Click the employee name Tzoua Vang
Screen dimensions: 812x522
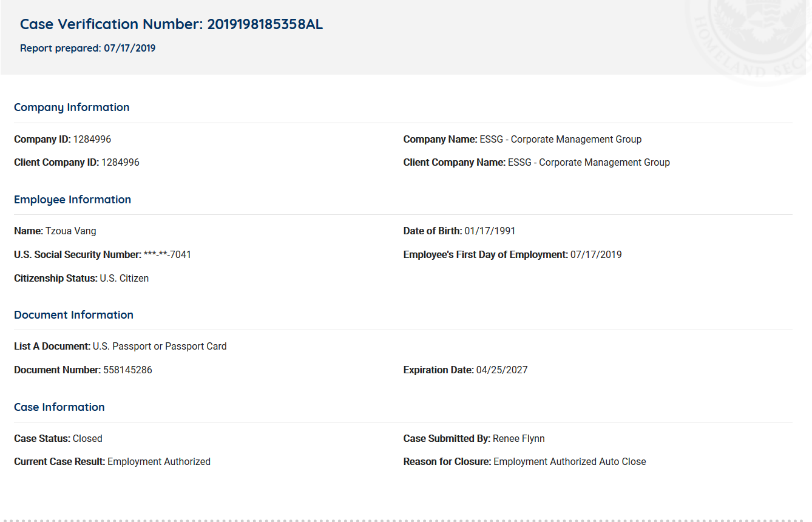point(70,231)
